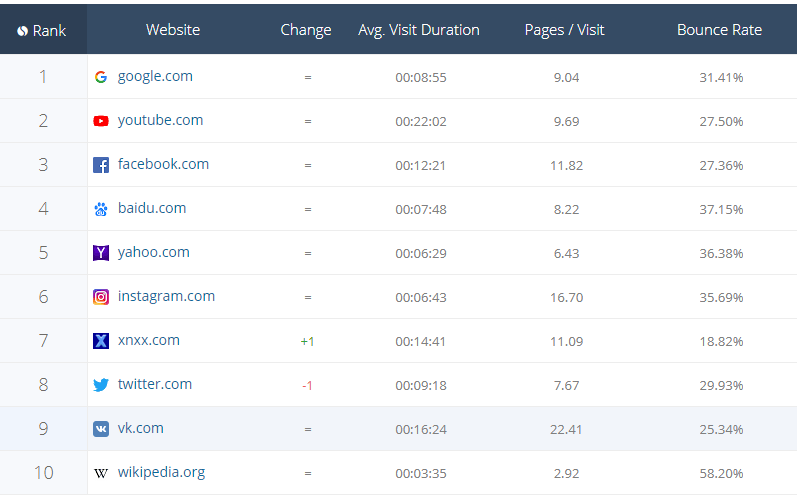Click bounce rate value 29.93%
The image size is (797, 500).
(721, 386)
